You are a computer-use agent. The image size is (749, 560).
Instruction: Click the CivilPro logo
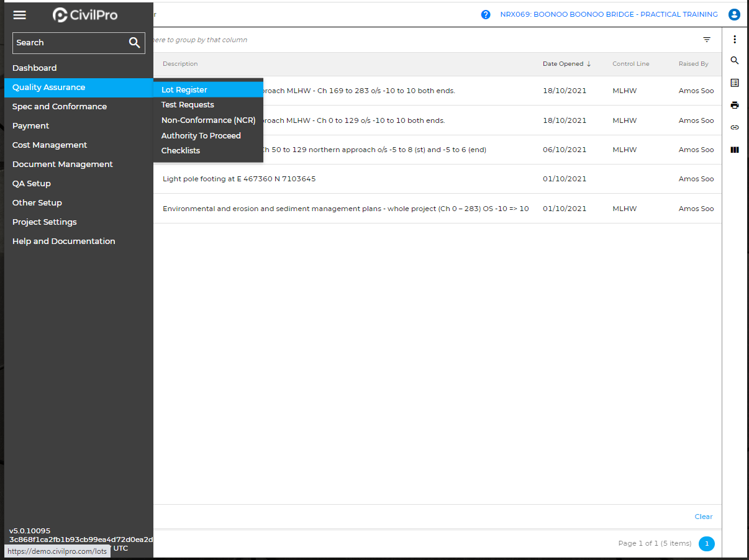tap(85, 15)
